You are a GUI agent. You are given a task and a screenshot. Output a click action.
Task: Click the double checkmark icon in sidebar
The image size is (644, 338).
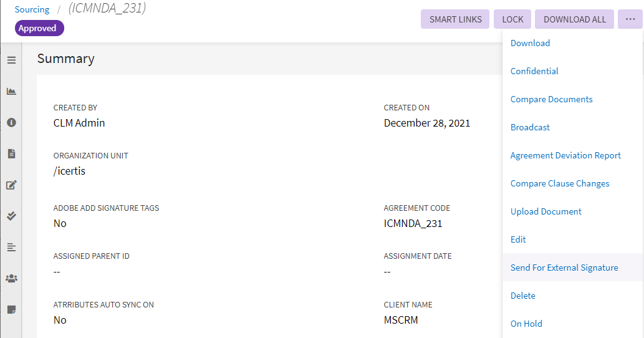click(x=11, y=216)
